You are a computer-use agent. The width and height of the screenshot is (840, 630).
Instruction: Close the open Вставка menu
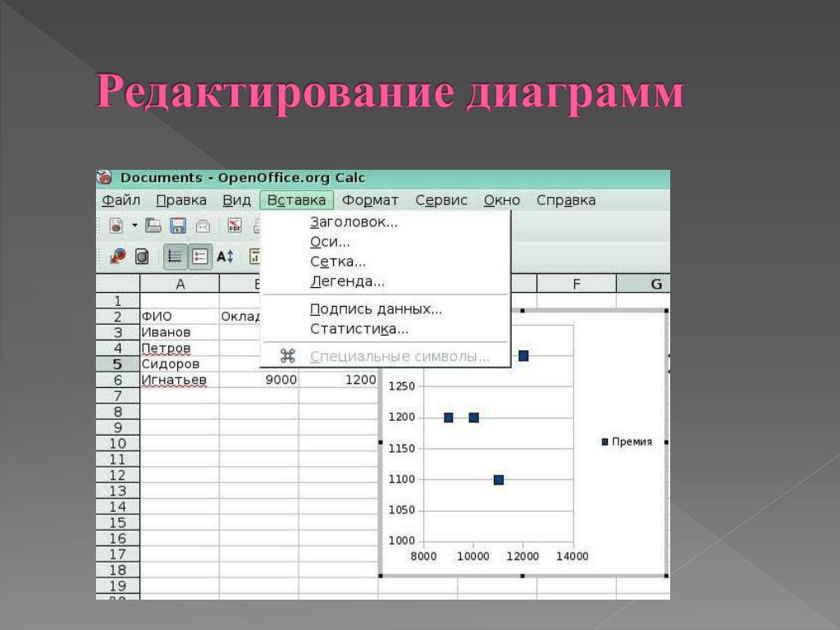(x=296, y=200)
